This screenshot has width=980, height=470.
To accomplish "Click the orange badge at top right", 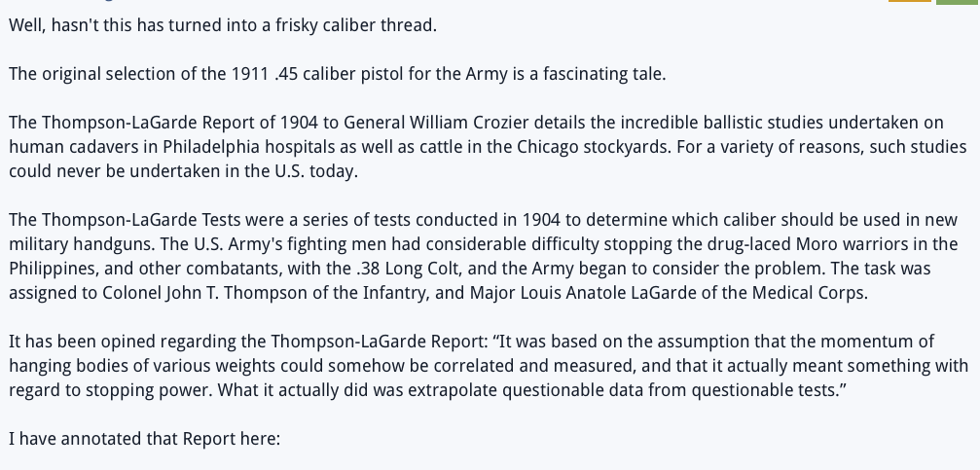I will [910, 1].
